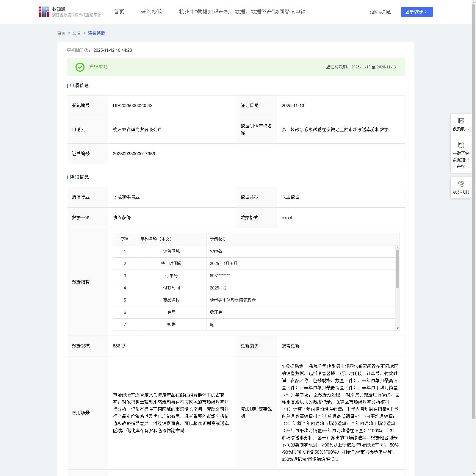Image resolution: width=476 pixels, height=476 pixels.
Task: Go to 首页 in the breadcrumb
Action: 61,33
